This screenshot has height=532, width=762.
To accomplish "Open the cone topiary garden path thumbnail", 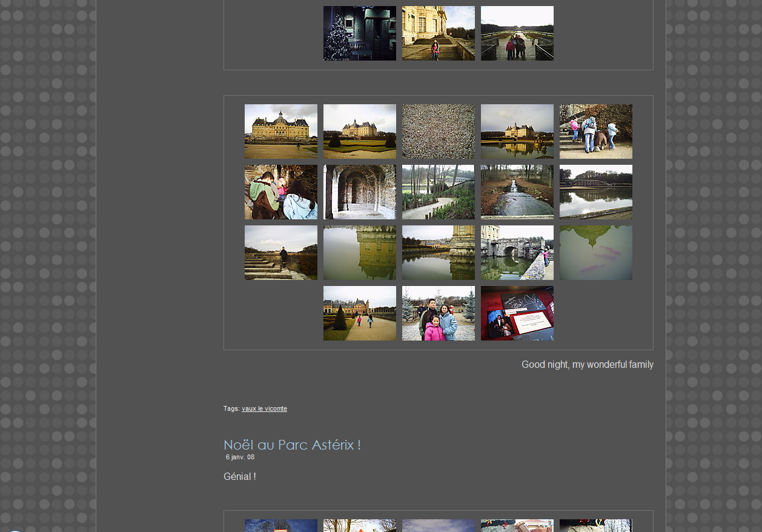I will pos(359,313).
